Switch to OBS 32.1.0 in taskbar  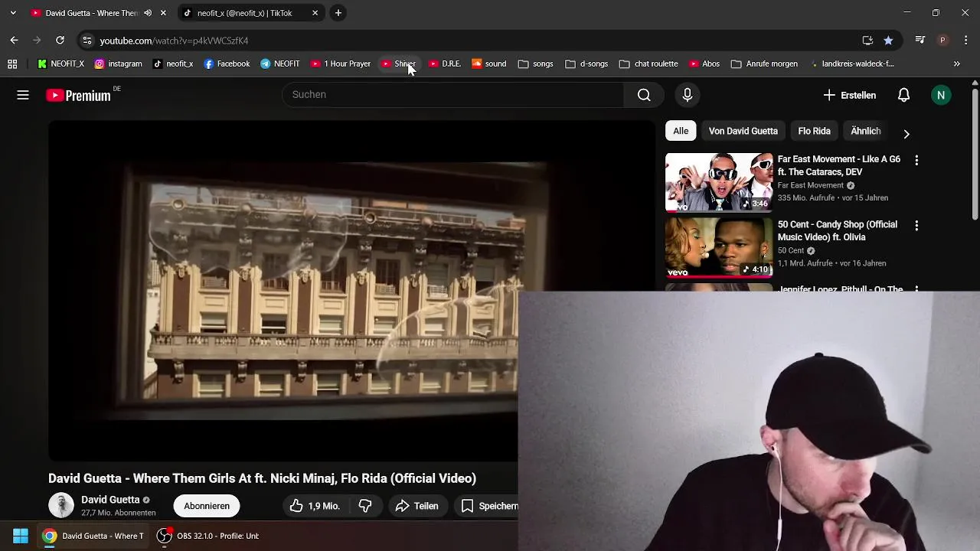coord(208,536)
